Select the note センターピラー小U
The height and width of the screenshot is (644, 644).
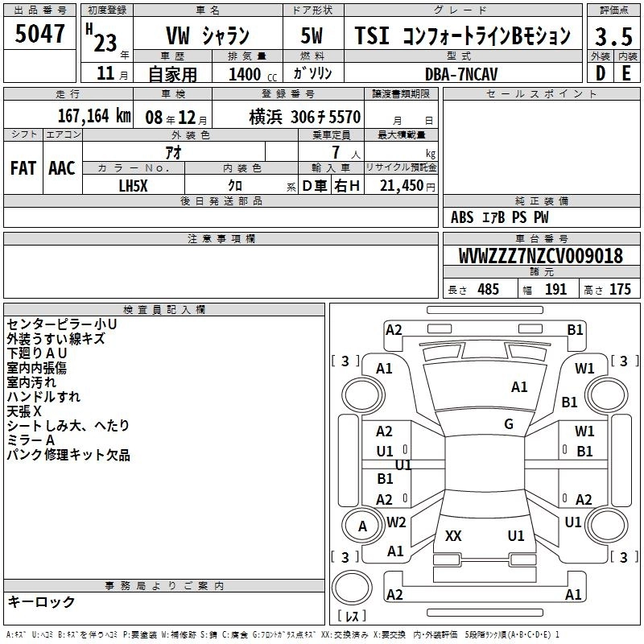tap(62, 324)
